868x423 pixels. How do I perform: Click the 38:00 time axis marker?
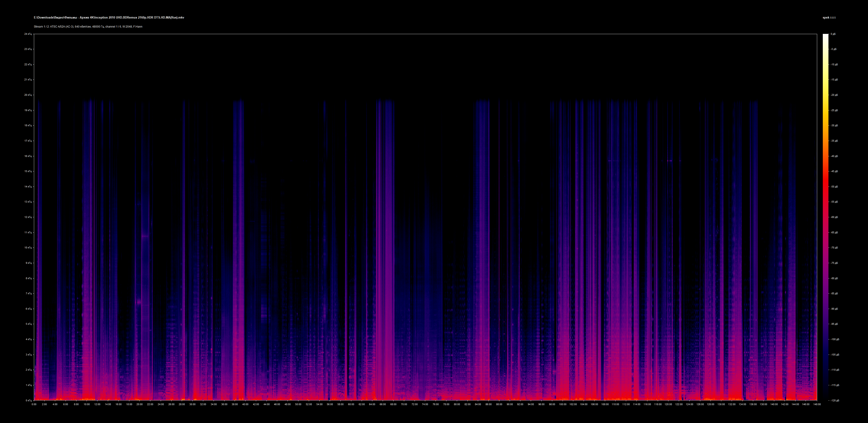coord(235,404)
